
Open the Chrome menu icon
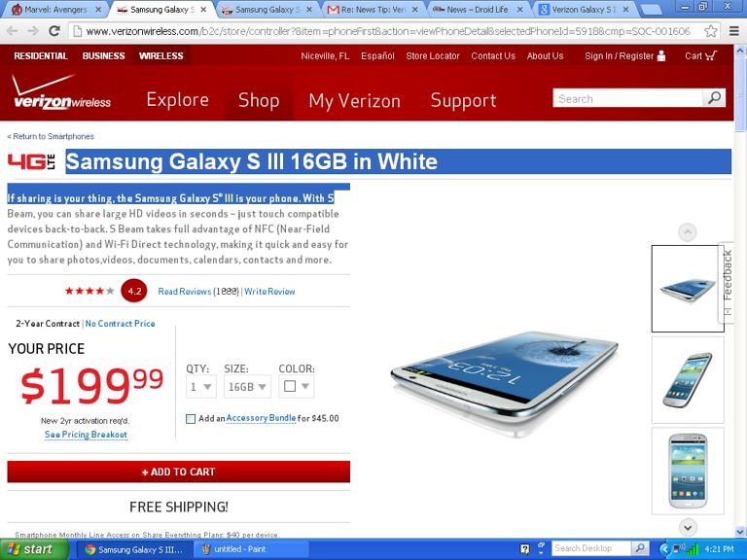(734, 31)
